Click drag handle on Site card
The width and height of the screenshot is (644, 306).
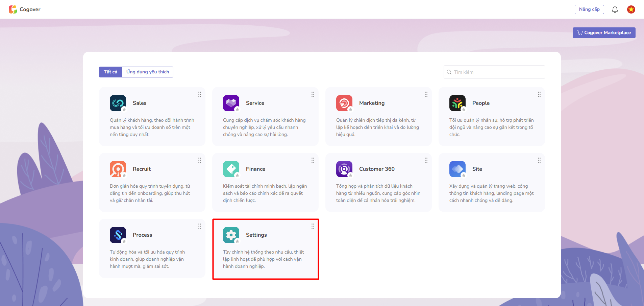click(x=539, y=160)
